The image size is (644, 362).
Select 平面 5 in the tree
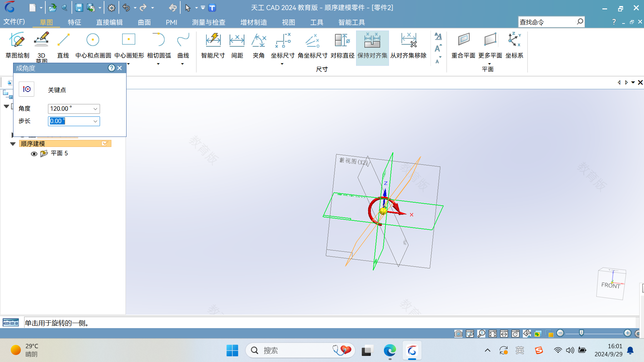pyautogui.click(x=59, y=153)
